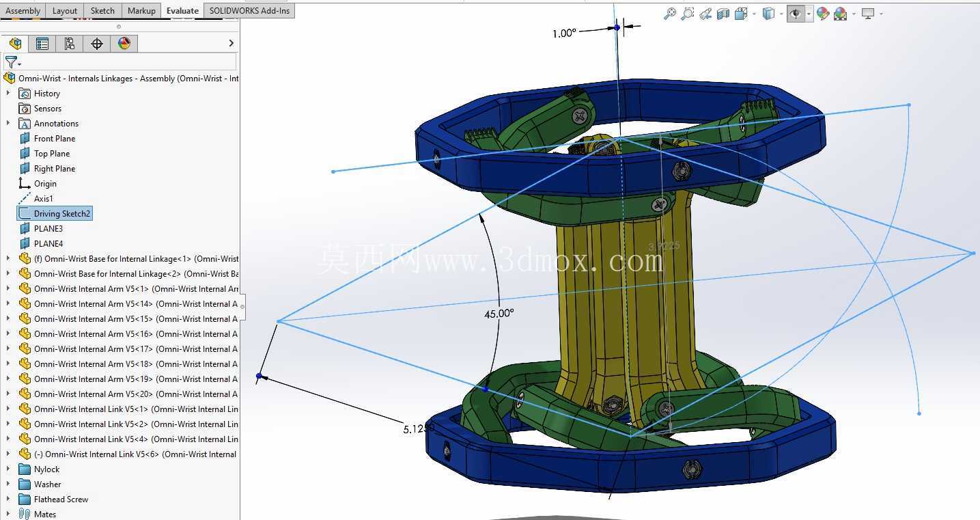Open the Markup ribbon tab
980x520 pixels.
pos(141,10)
